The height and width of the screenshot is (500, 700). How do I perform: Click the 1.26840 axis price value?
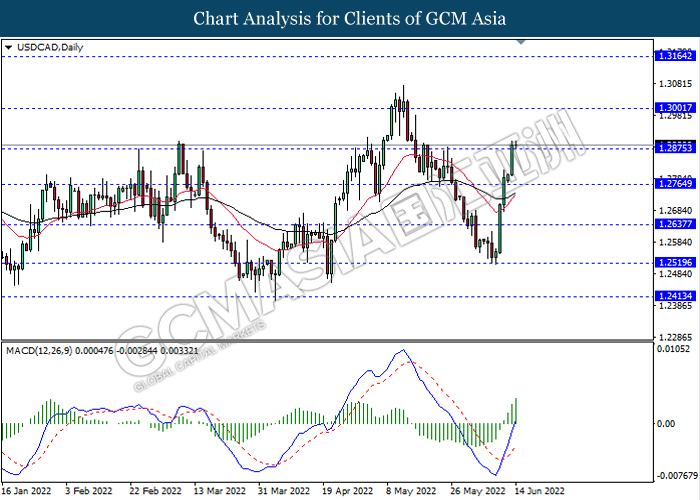point(675,210)
